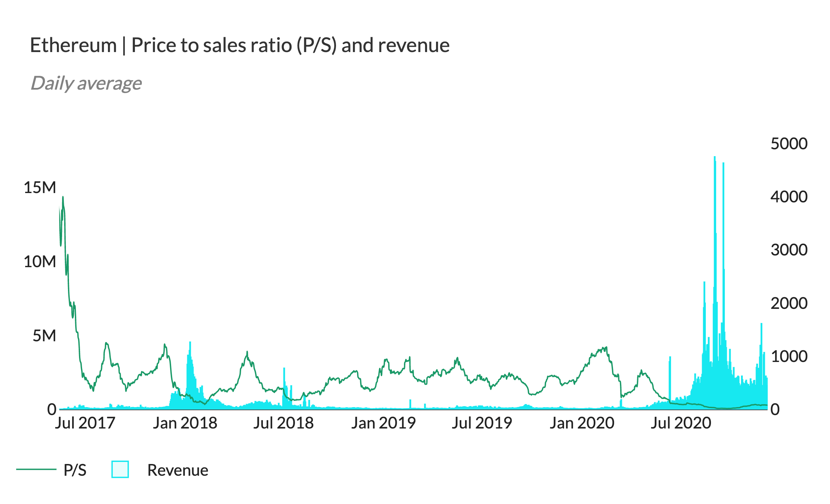
Task: Click the chart title text
Action: [239, 45]
